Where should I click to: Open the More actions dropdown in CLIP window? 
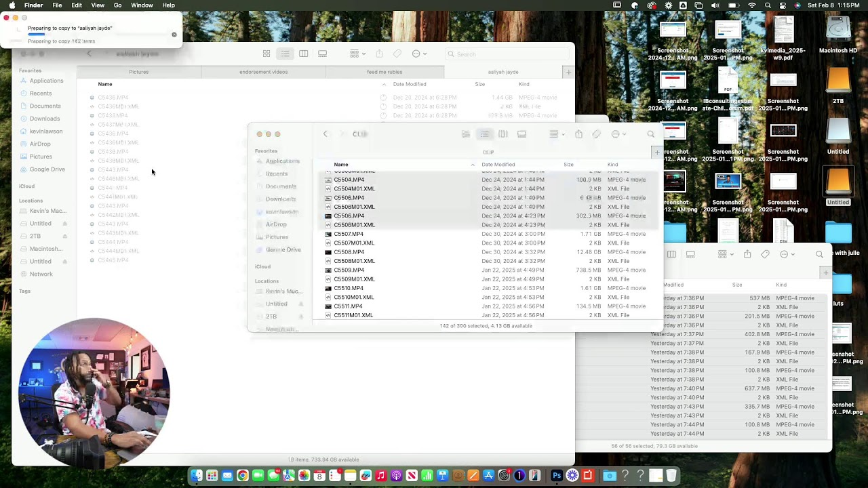(x=618, y=134)
